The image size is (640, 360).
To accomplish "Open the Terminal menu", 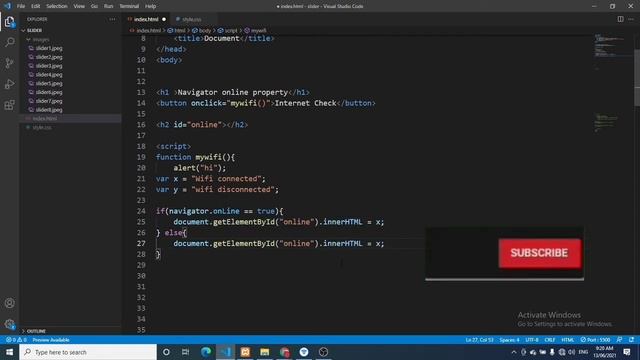I will point(129,6).
